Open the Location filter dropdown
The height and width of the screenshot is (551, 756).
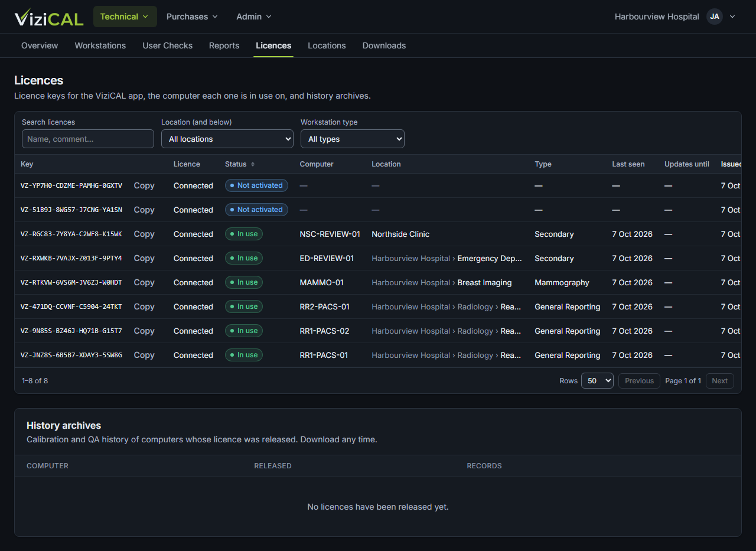(227, 139)
